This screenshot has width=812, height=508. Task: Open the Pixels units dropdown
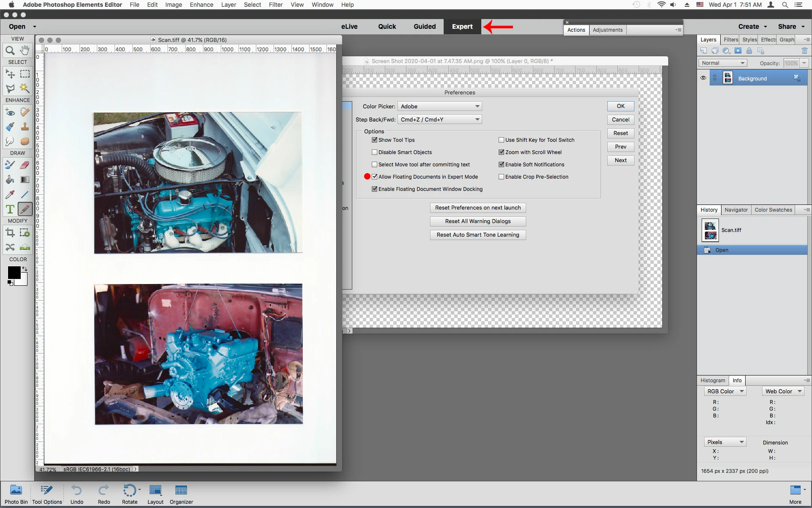(x=725, y=442)
